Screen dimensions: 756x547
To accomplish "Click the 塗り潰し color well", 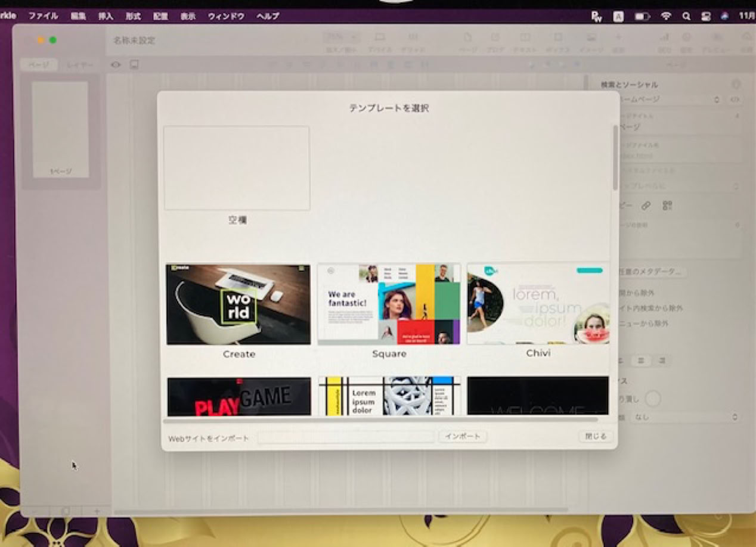I will 653,399.
